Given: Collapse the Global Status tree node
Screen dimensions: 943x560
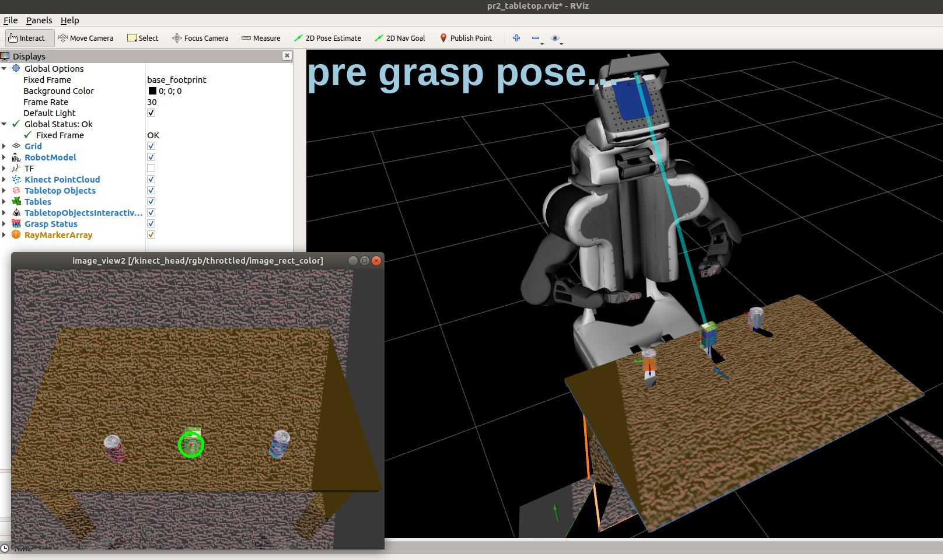Looking at the screenshot, I should (4, 124).
